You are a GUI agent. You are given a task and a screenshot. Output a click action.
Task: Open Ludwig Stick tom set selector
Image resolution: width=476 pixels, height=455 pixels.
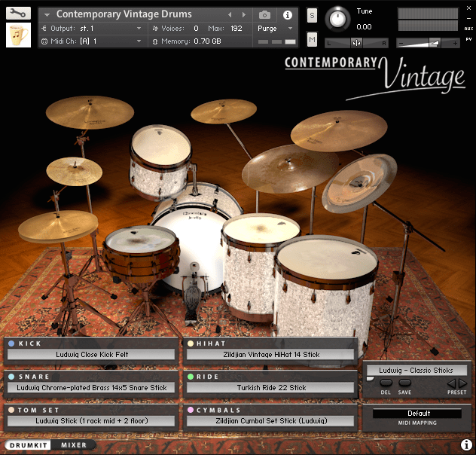[x=91, y=420]
